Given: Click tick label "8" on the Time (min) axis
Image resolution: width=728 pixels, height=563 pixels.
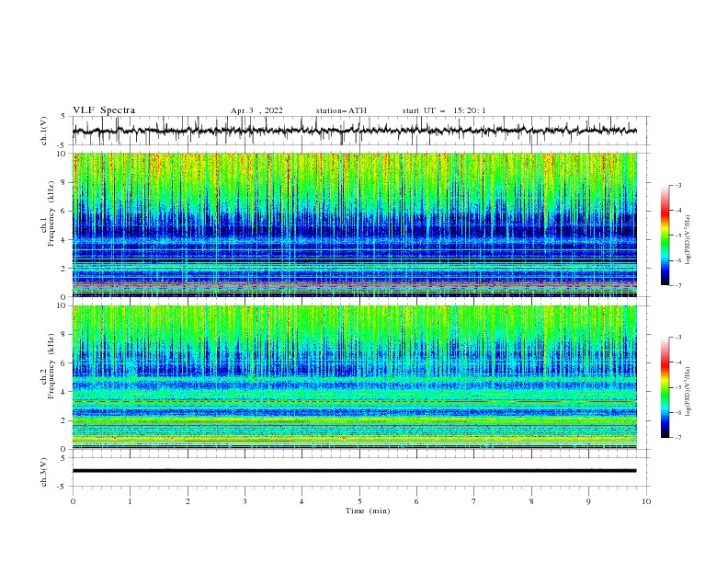Looking at the screenshot, I should click(x=531, y=501).
